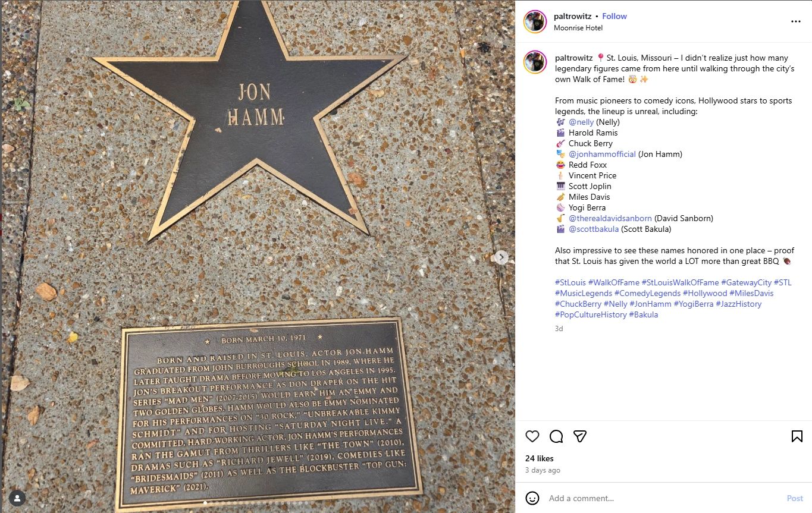Screen dimensions: 812x513
Task: Go to the next photo with the arrow
Action: 501,257
